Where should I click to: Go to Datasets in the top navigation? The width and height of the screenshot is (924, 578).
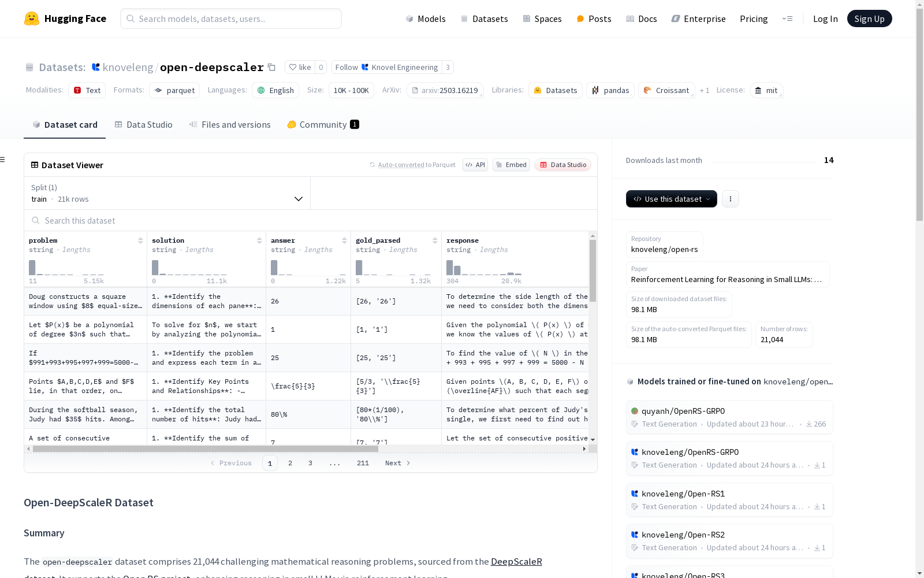(484, 18)
